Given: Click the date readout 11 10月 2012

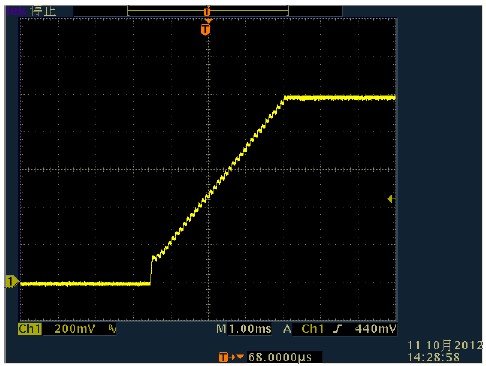Looking at the screenshot, I should pos(445,345).
